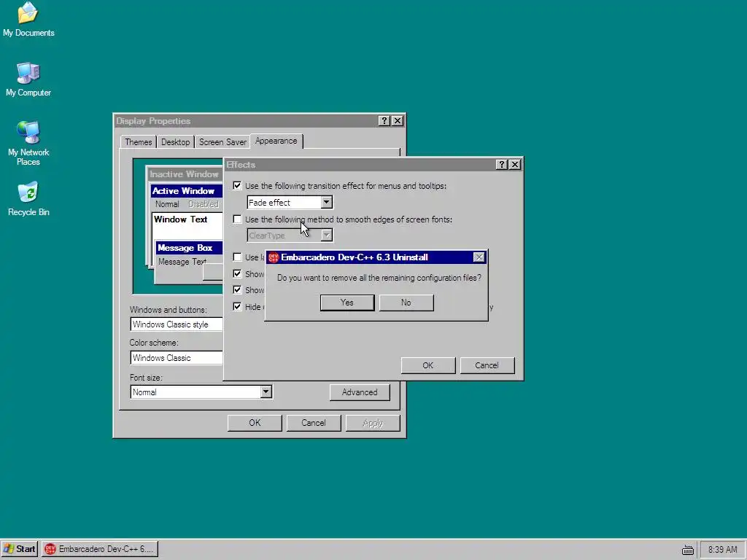Screen dimensions: 747x560
Task: Enable smooth edges of screen fonts checkbox
Action: pos(237,219)
